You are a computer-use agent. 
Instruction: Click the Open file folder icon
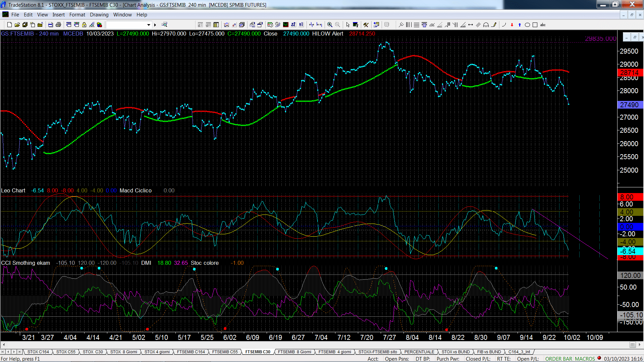(17, 25)
